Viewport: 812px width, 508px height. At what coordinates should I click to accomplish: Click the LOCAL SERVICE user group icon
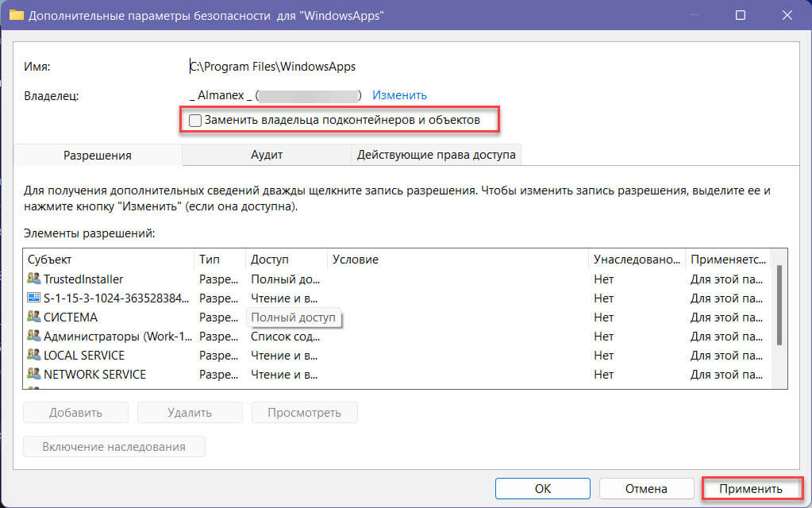(33, 355)
